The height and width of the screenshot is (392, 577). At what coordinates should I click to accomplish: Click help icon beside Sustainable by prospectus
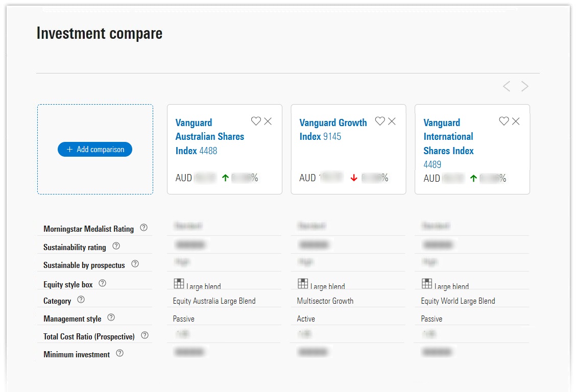pos(135,264)
